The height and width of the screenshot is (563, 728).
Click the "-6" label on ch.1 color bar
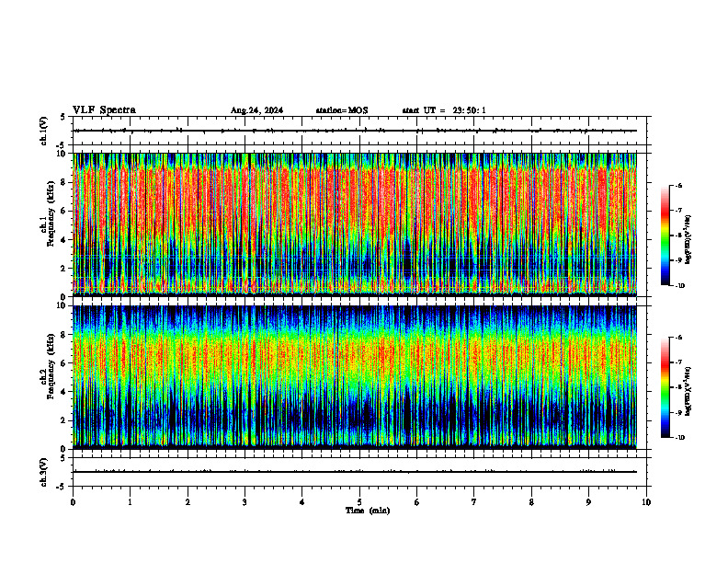pyautogui.click(x=678, y=185)
